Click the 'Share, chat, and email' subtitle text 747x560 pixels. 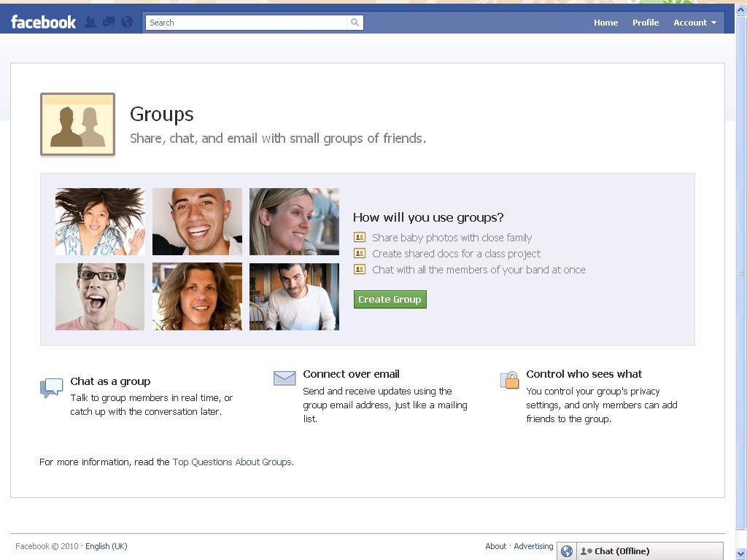(x=278, y=139)
